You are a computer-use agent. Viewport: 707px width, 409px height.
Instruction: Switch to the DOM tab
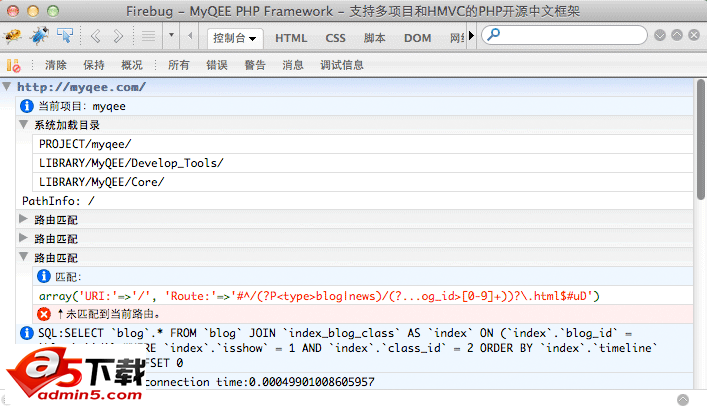pyautogui.click(x=417, y=38)
